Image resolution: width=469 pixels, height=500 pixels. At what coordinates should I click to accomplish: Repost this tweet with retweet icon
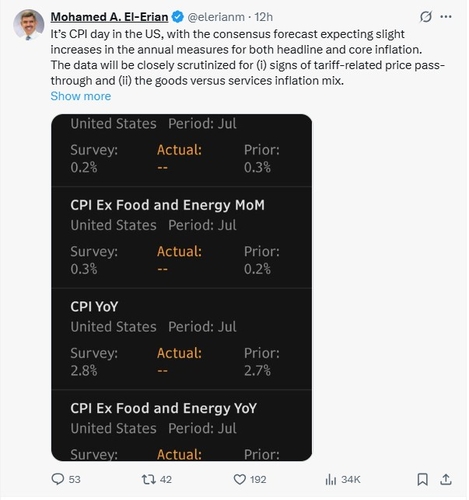point(148,479)
